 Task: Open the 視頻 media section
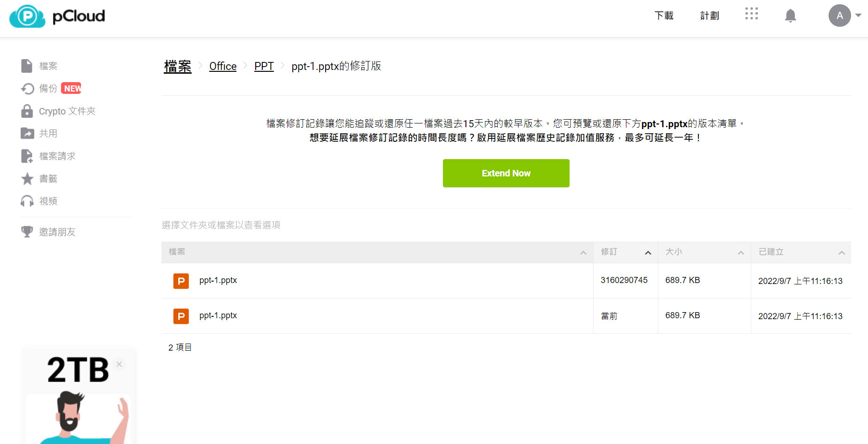click(x=48, y=201)
